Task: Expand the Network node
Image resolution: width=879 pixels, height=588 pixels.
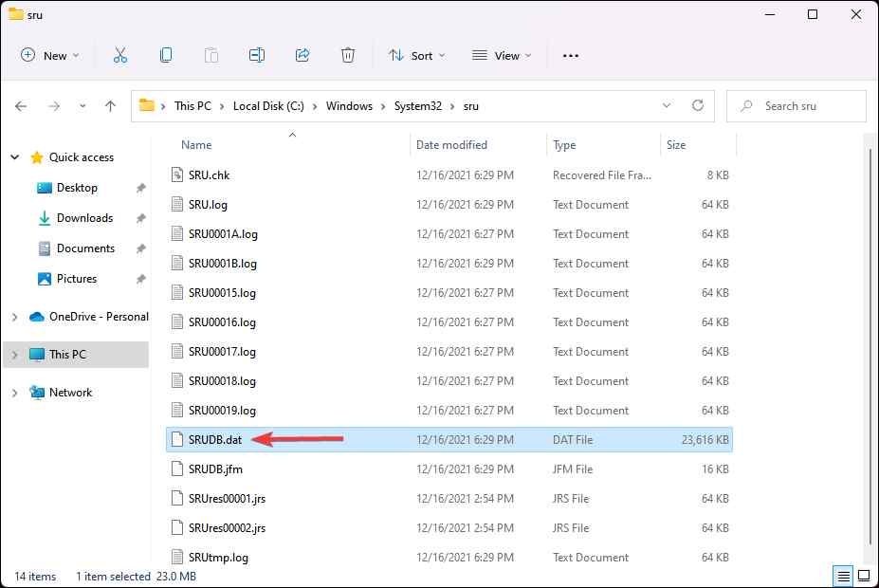Action: (x=14, y=393)
